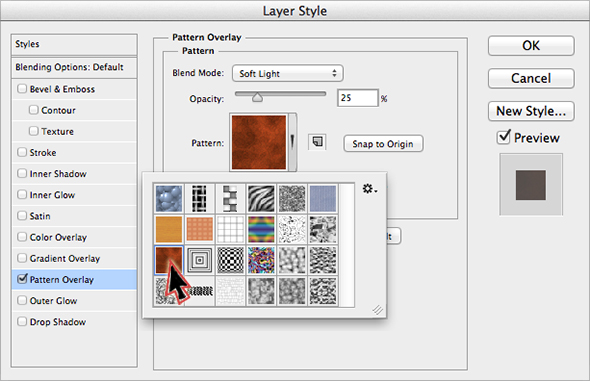Check the Satin effect checkbox
590x381 pixels.
point(22,216)
